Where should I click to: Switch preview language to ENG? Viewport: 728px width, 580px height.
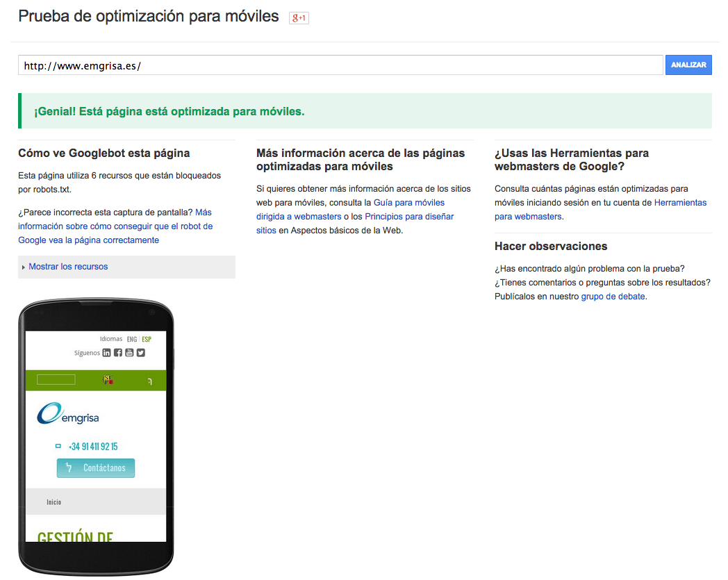pos(131,340)
